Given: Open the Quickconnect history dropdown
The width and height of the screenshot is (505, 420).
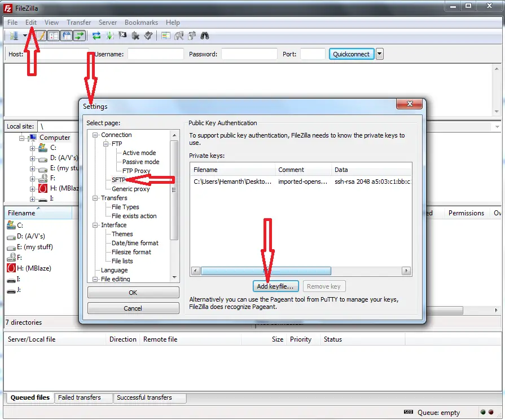Looking at the screenshot, I should click(380, 54).
